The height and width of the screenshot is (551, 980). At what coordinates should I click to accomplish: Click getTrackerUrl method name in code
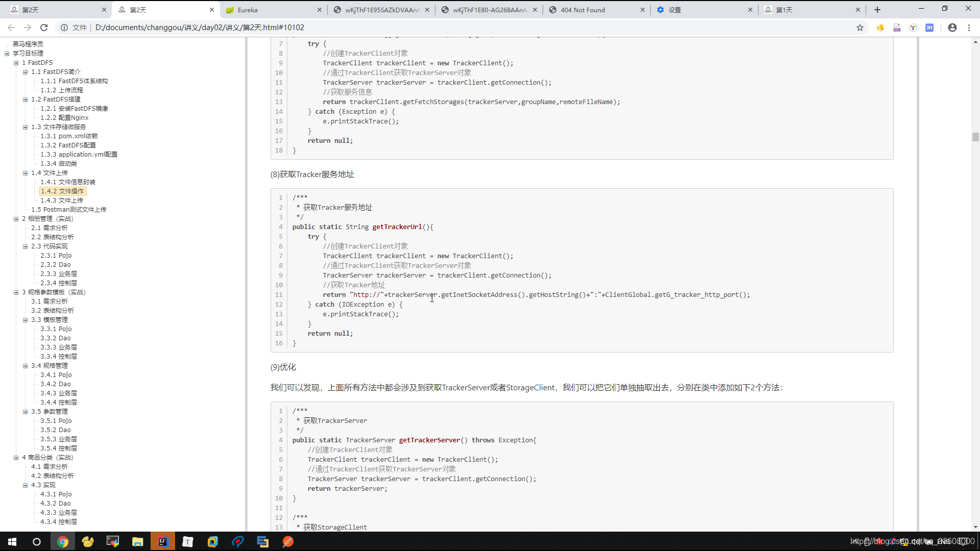[x=397, y=227]
